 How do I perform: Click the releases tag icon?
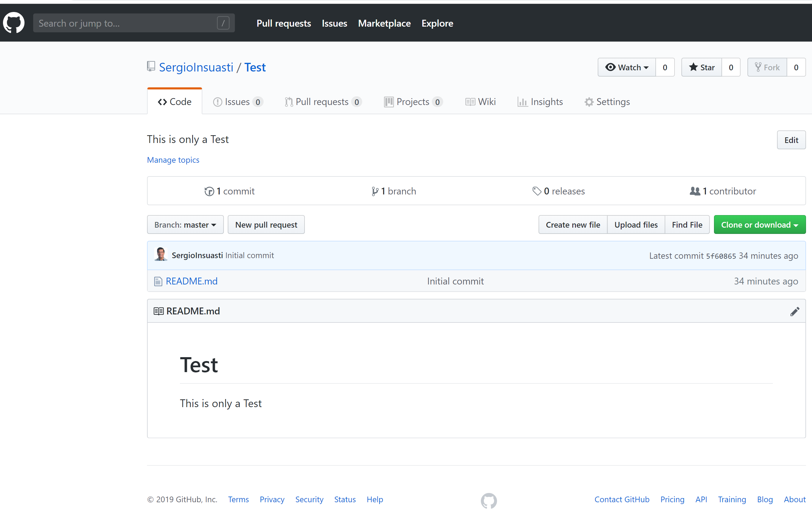pyautogui.click(x=536, y=191)
